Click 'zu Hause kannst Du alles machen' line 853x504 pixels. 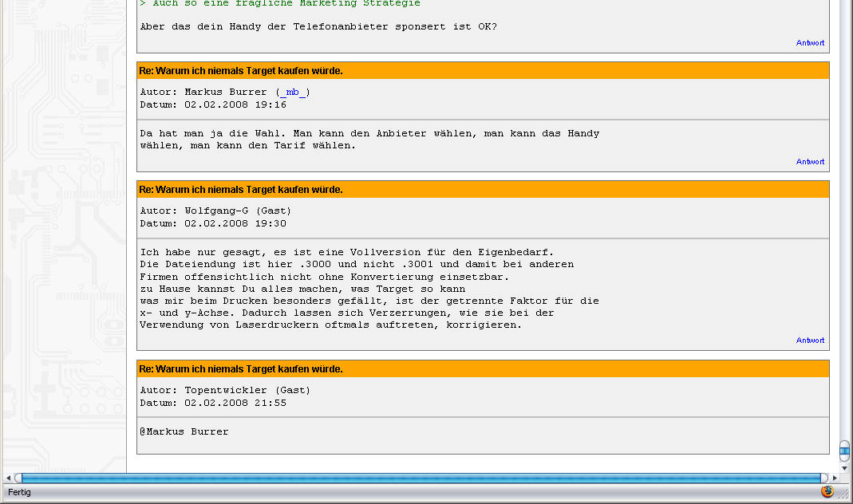[x=302, y=289]
